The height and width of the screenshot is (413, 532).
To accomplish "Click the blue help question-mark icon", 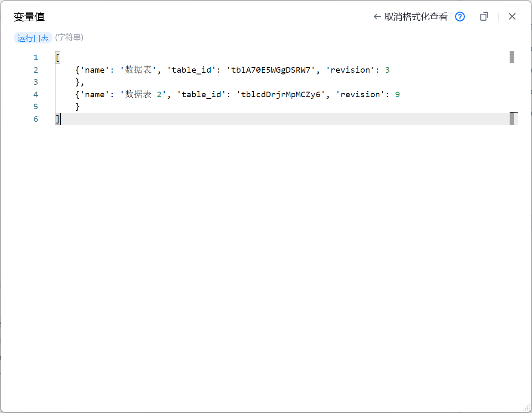I will pos(460,17).
